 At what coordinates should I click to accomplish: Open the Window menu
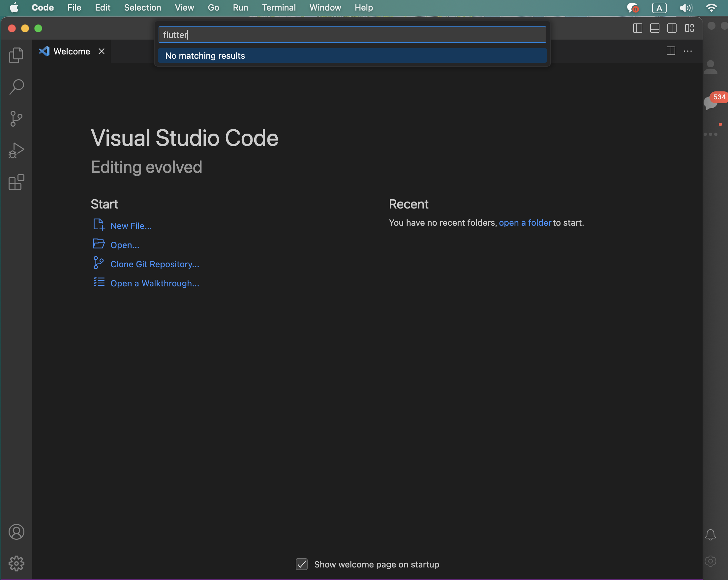(325, 8)
